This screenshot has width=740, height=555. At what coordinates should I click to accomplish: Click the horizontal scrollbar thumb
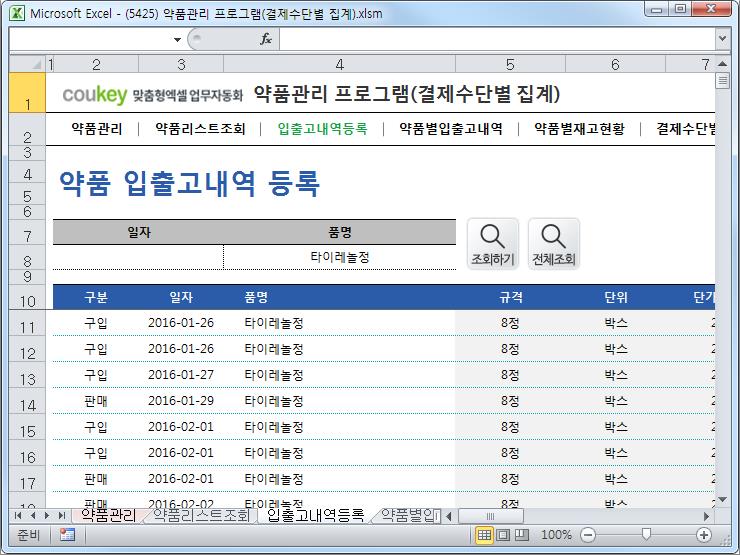click(x=490, y=516)
